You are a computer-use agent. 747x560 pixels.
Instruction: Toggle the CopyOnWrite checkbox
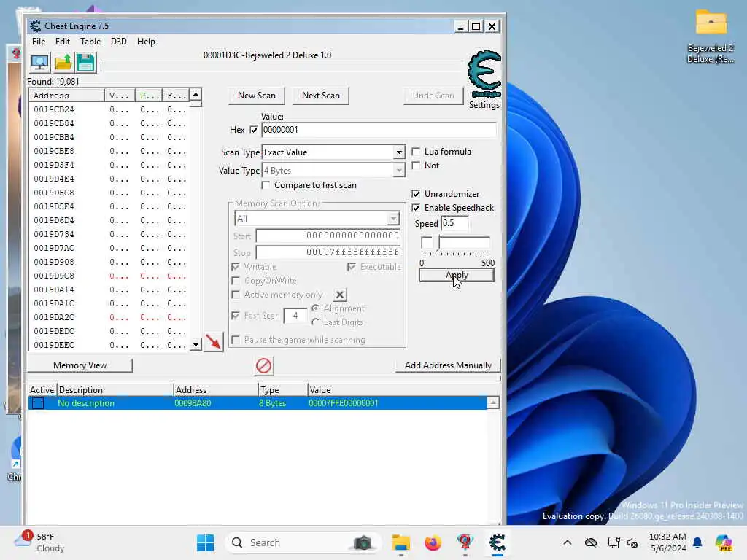(x=236, y=281)
